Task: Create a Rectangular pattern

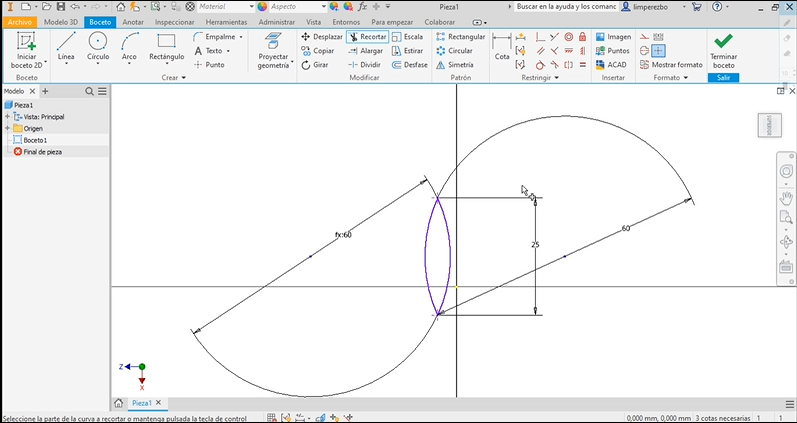Action: pos(461,37)
